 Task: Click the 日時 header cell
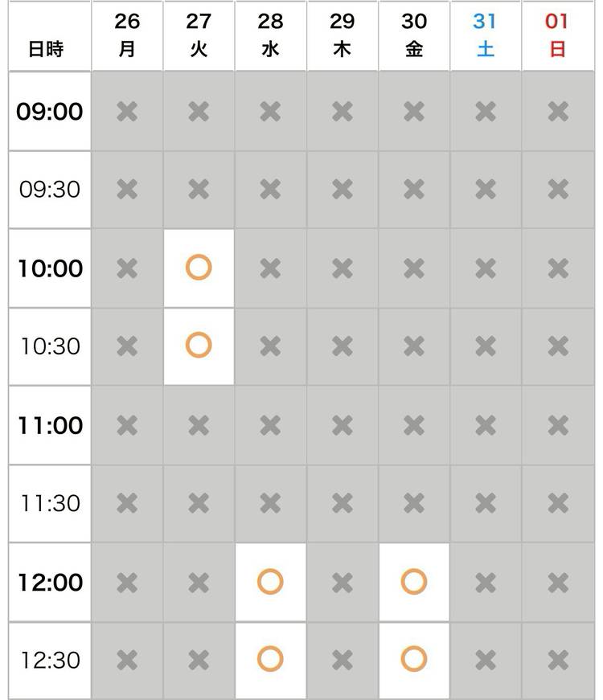click(46, 49)
